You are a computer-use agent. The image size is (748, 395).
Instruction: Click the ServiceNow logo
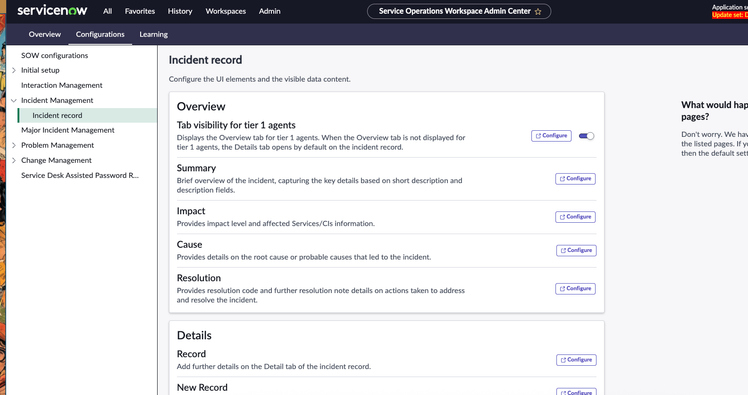(52, 10)
